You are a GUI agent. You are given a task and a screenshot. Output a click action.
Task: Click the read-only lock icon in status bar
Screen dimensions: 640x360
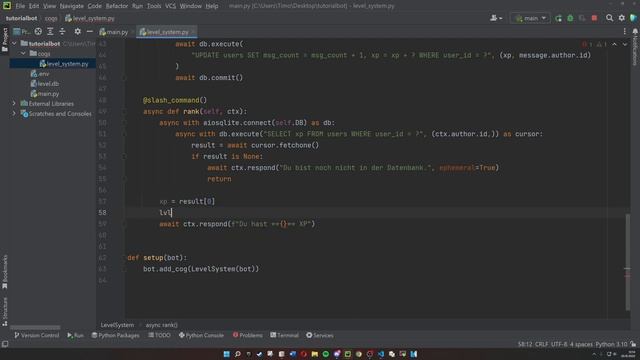pyautogui.click(x=633, y=344)
